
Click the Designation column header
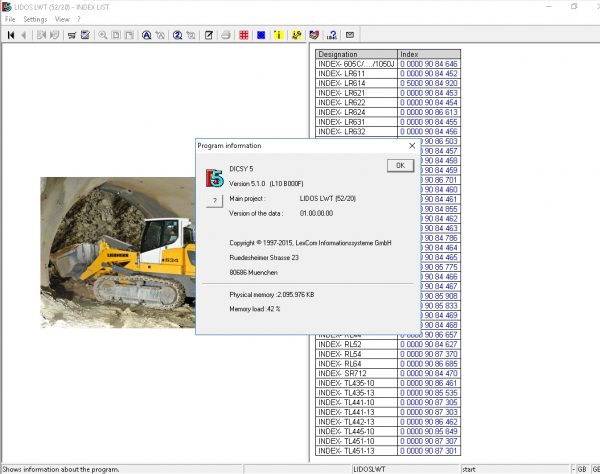(357, 54)
